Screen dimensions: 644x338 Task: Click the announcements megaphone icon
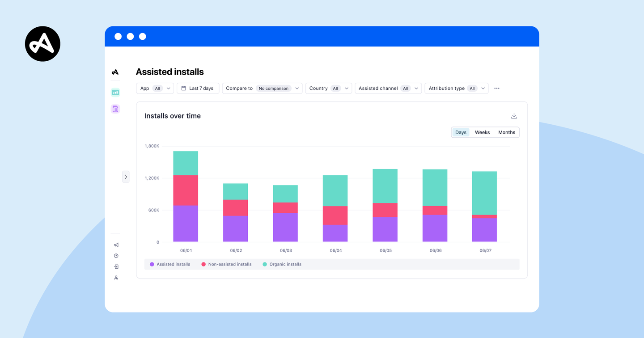pos(116,245)
